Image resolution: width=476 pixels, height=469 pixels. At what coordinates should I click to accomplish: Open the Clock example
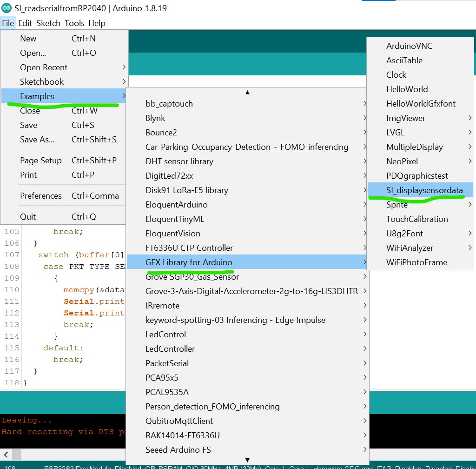(420, 75)
